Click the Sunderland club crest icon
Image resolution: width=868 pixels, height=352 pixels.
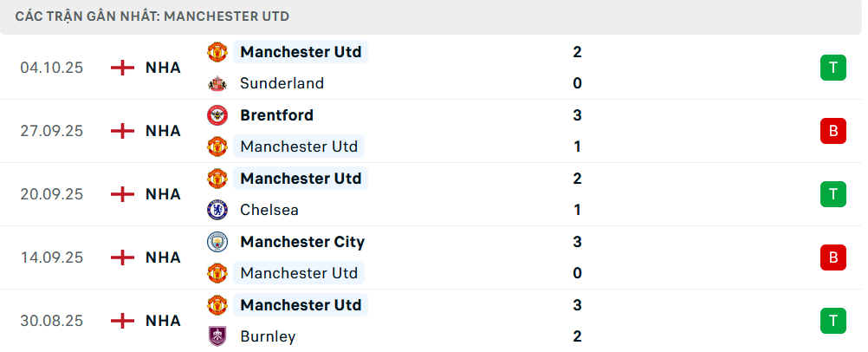(217, 84)
